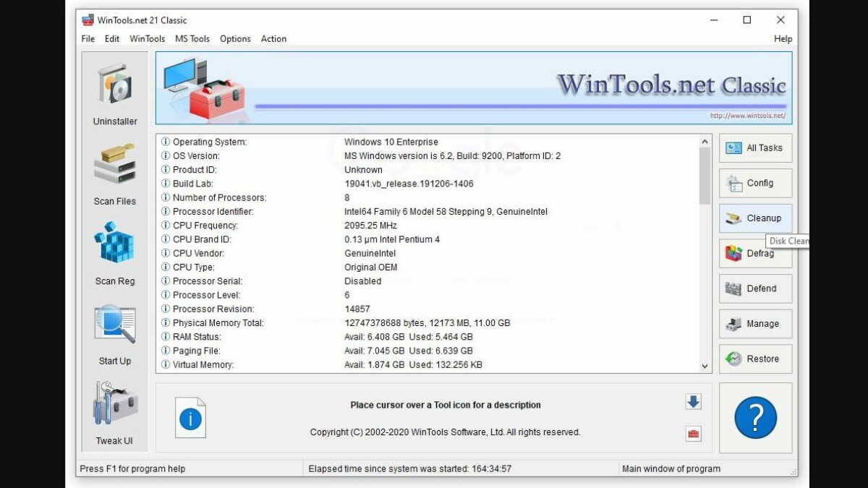The height and width of the screenshot is (488, 868).
Task: Click the Main window of program status
Action: click(671, 468)
